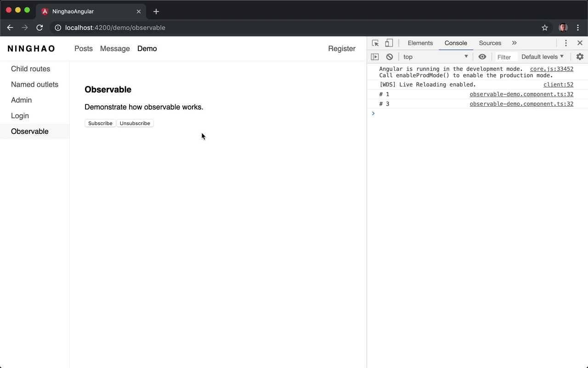
Task: Open the console sidebar icon
Action: click(375, 57)
